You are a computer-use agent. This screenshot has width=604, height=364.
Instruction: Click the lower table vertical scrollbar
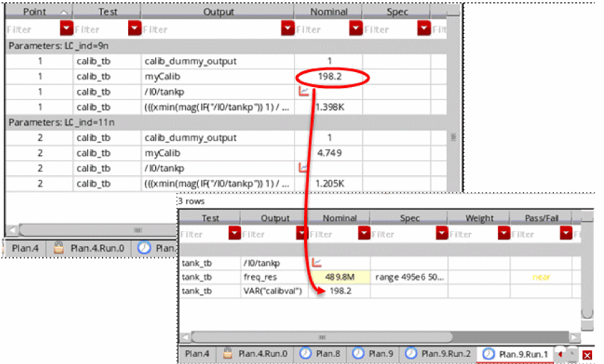coord(587,269)
